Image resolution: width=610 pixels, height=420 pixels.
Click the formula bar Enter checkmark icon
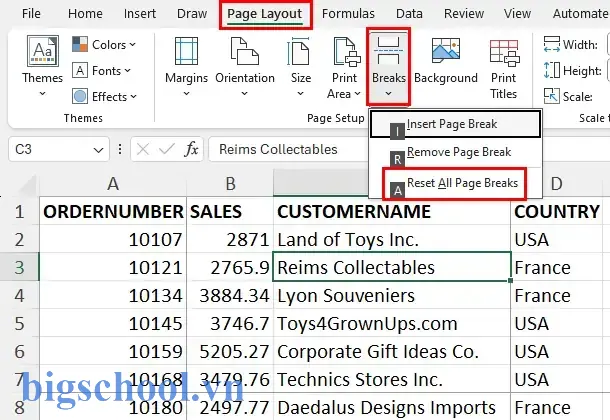pos(167,149)
